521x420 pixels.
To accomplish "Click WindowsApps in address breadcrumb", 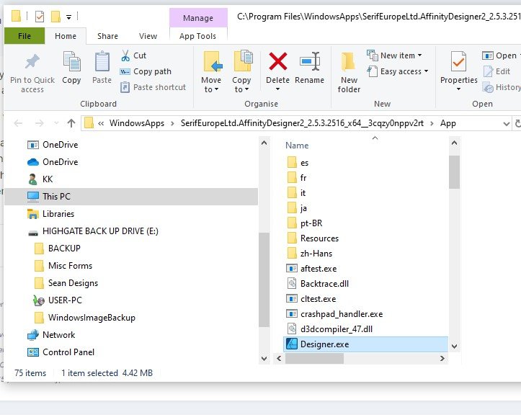I will click(137, 123).
